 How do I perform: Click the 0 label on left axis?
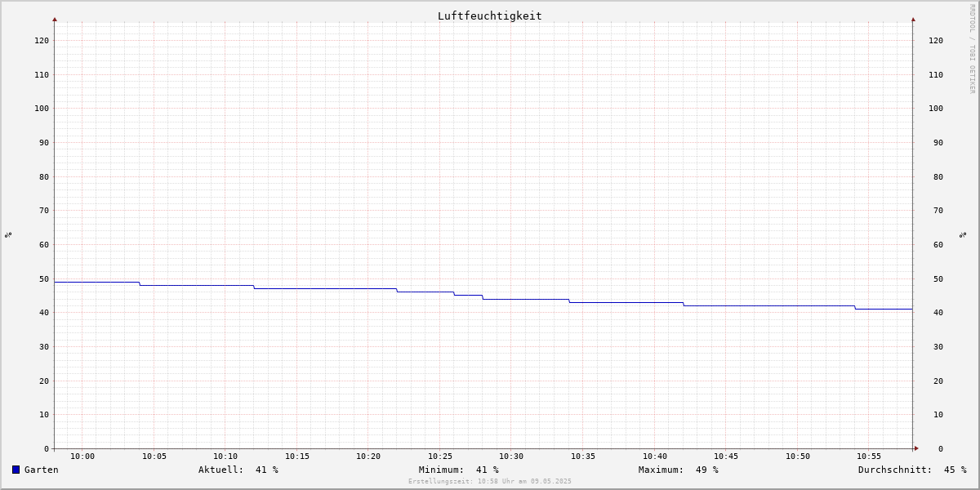pyautogui.click(x=47, y=448)
